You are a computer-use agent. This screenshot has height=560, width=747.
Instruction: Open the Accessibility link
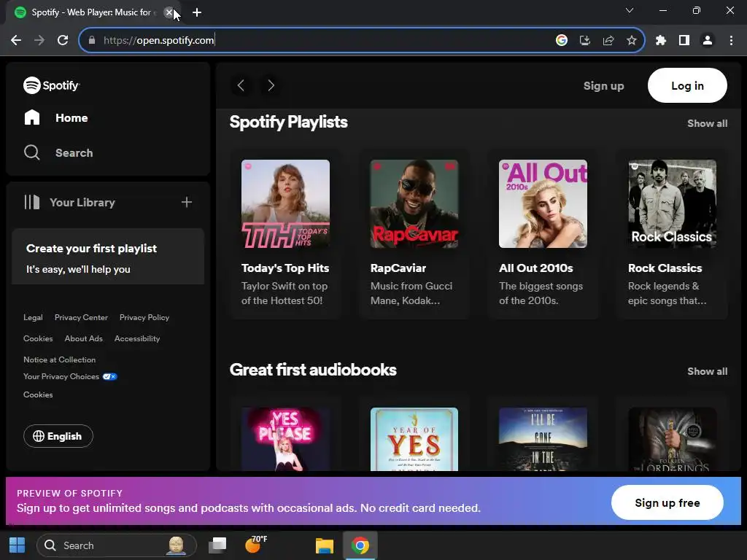137,338
